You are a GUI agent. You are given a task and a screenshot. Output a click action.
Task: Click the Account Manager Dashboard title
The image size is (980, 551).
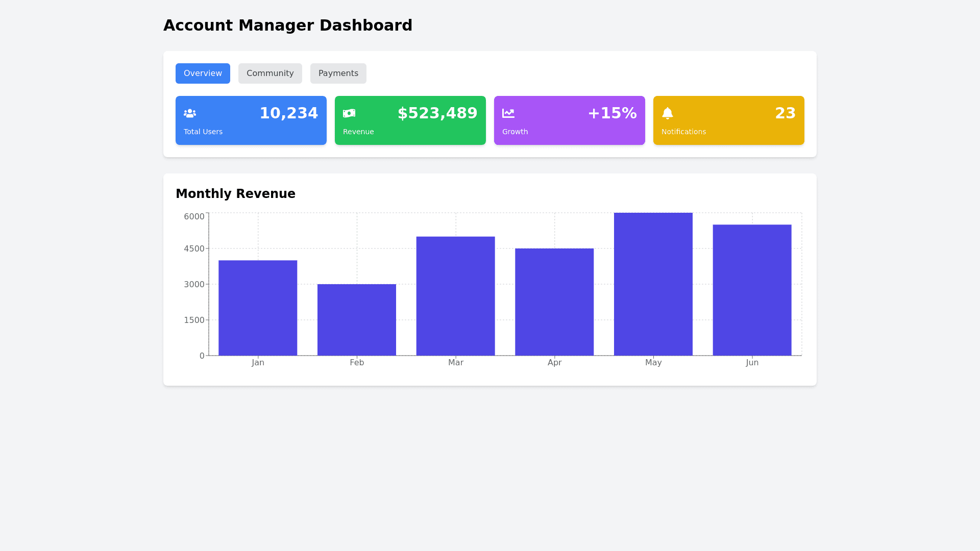coord(287,26)
